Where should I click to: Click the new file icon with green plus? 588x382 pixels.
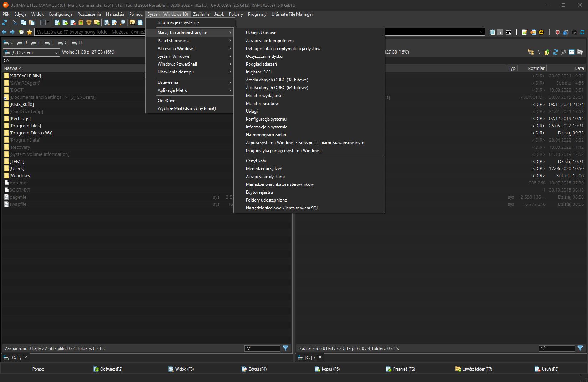57,22
